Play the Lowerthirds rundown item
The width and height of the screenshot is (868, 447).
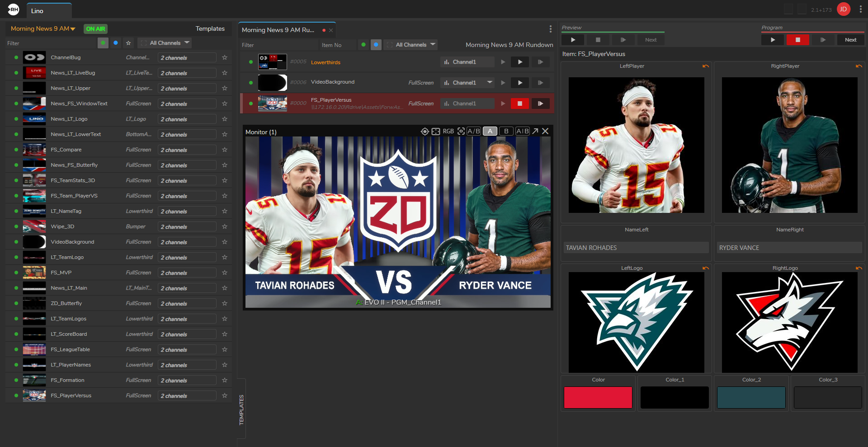(520, 62)
